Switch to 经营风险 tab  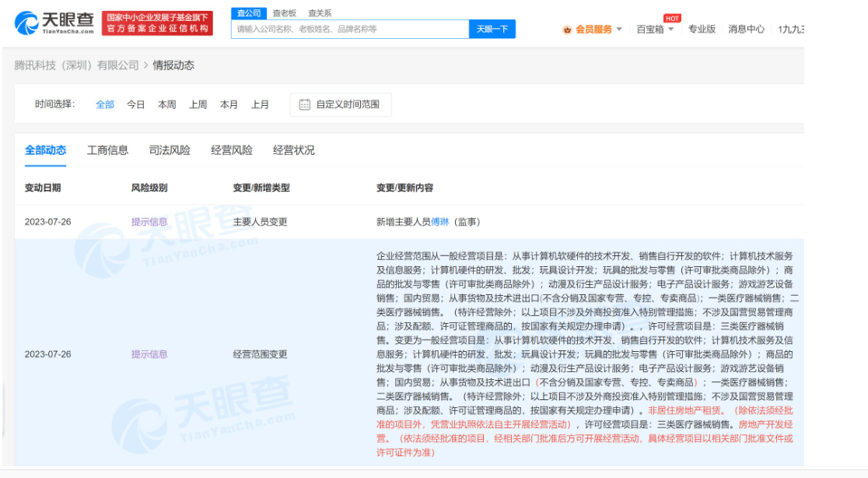[x=232, y=151]
